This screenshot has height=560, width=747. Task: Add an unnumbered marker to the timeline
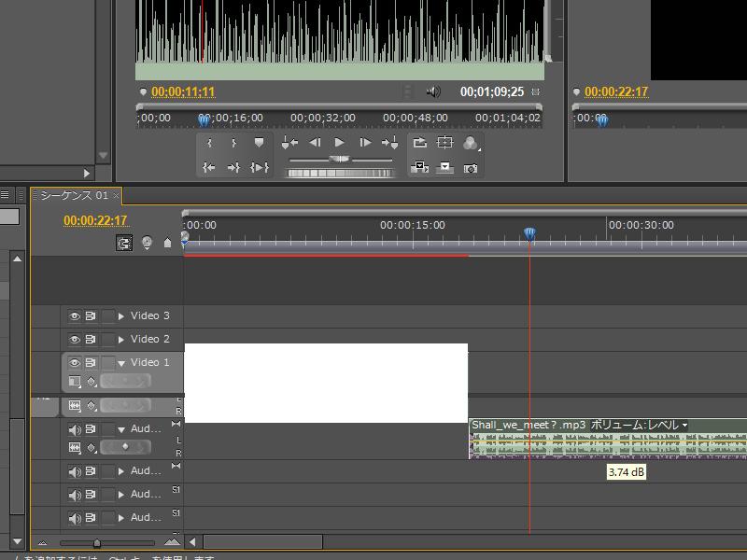(x=167, y=243)
